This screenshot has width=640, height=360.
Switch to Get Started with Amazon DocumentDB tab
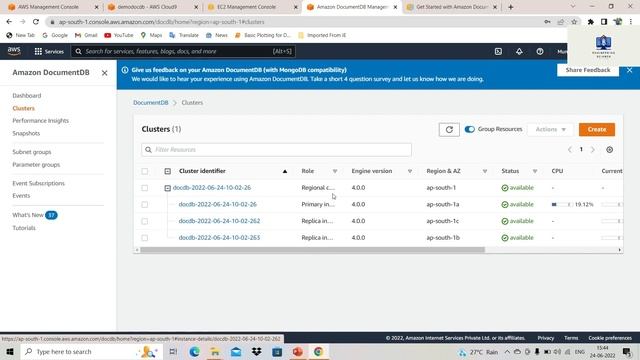(x=452, y=7)
